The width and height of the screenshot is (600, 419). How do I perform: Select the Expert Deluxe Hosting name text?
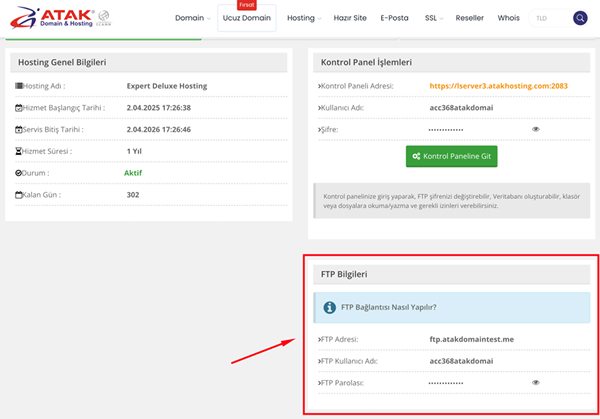167,86
